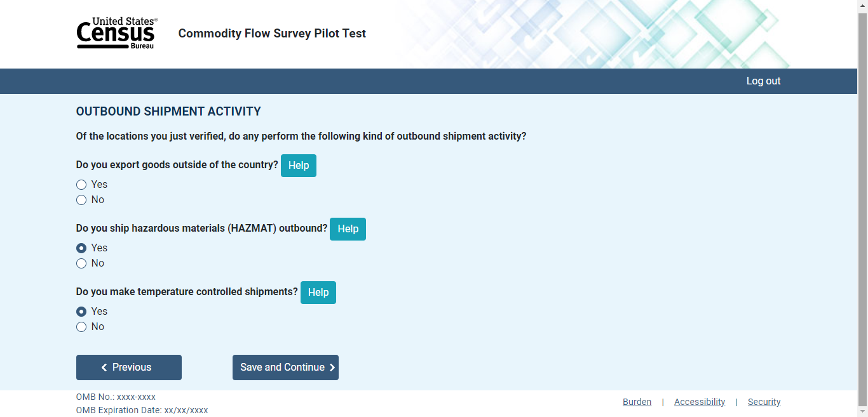Viewport: 868px width, 417px height.
Task: Select No for exporting goods outside country
Action: point(81,200)
